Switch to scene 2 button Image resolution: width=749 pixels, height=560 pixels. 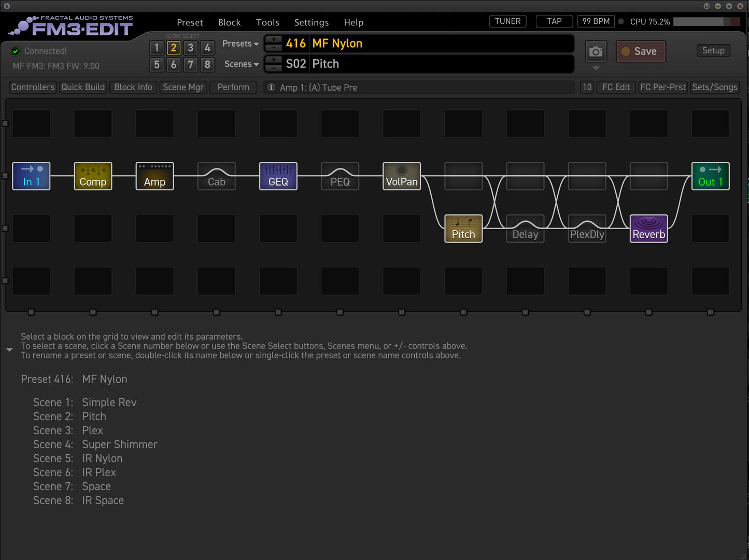point(174,48)
